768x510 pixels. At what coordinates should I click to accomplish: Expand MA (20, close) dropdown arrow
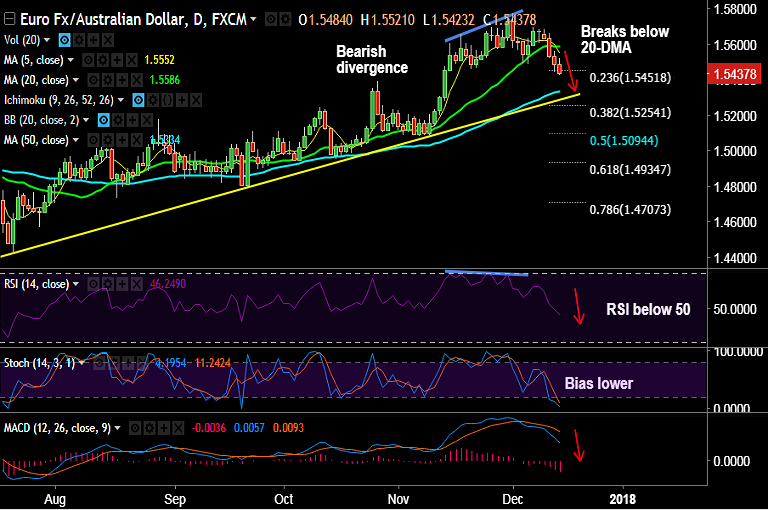[x=76, y=80]
